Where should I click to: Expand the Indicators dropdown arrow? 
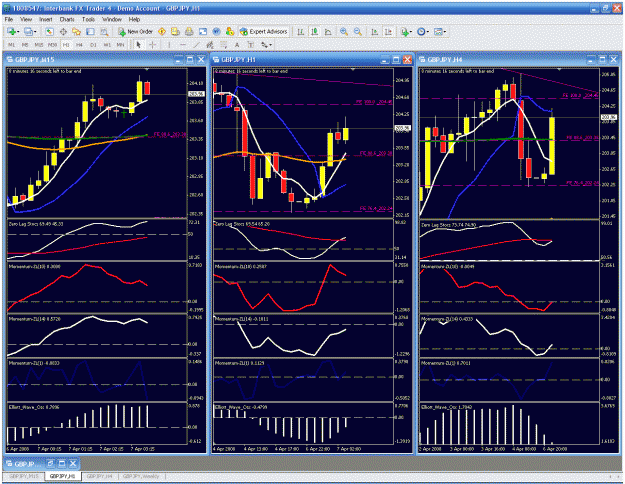pos(411,31)
